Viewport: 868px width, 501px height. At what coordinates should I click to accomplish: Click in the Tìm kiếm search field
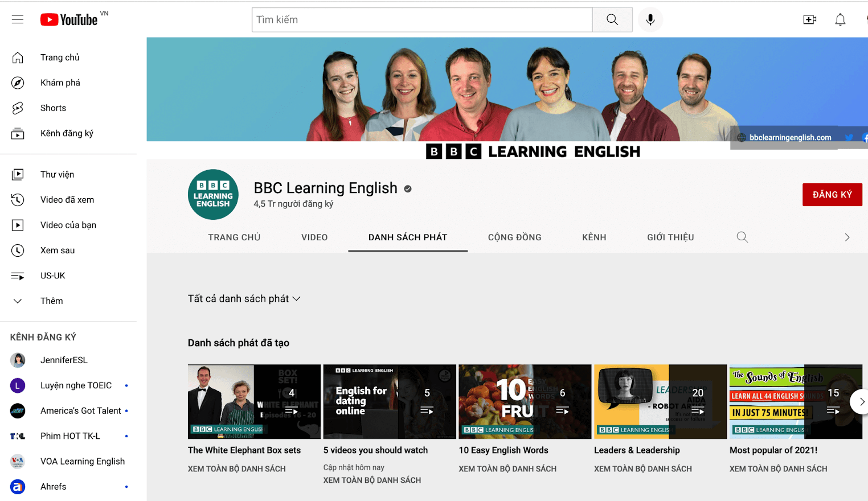point(421,20)
